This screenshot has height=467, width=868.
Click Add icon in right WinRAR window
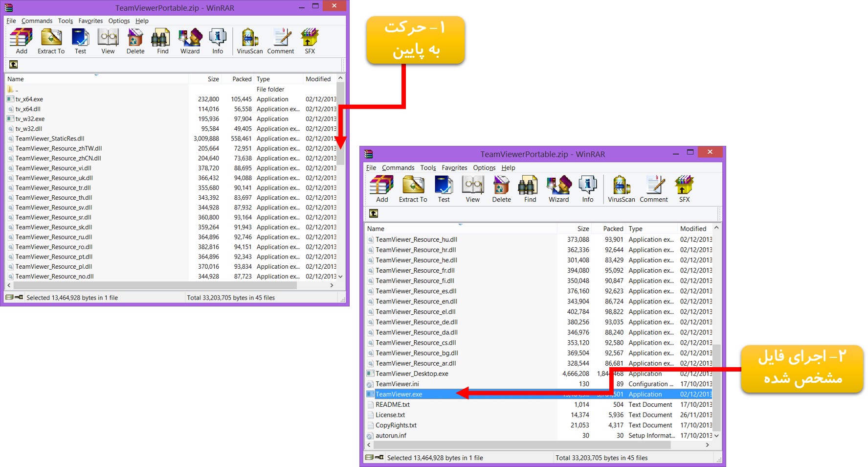tap(382, 189)
